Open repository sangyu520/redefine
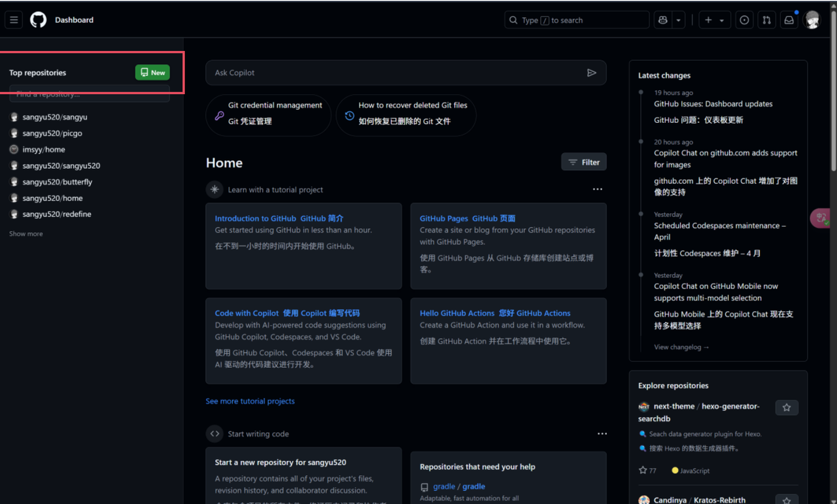This screenshot has width=837, height=504. [57, 214]
